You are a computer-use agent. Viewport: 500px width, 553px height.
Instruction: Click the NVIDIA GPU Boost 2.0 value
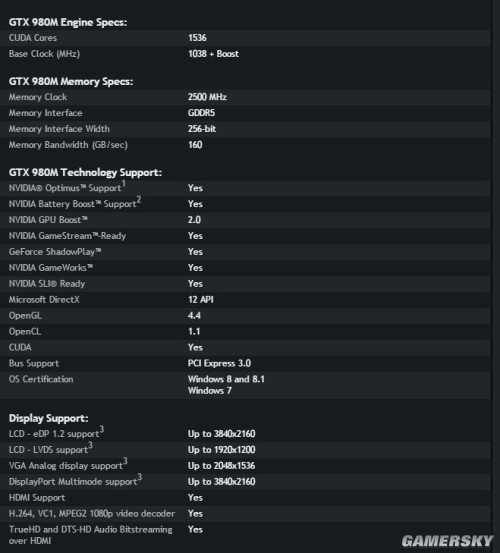(194, 220)
